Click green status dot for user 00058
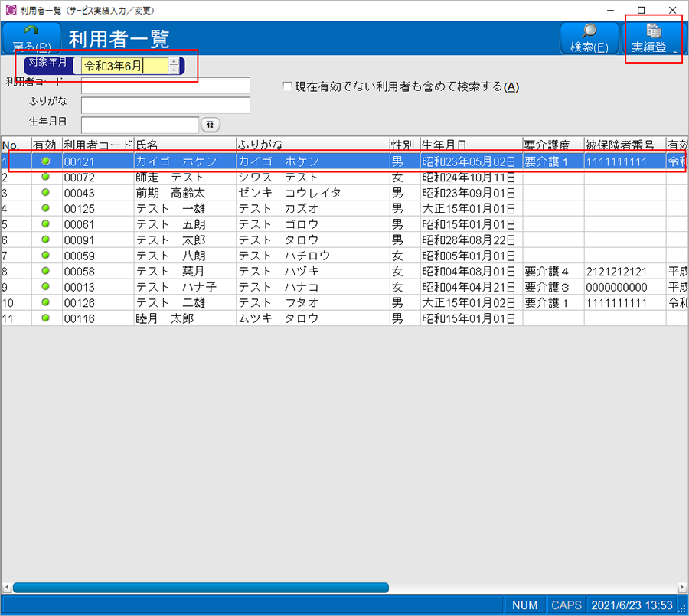 coord(46,271)
